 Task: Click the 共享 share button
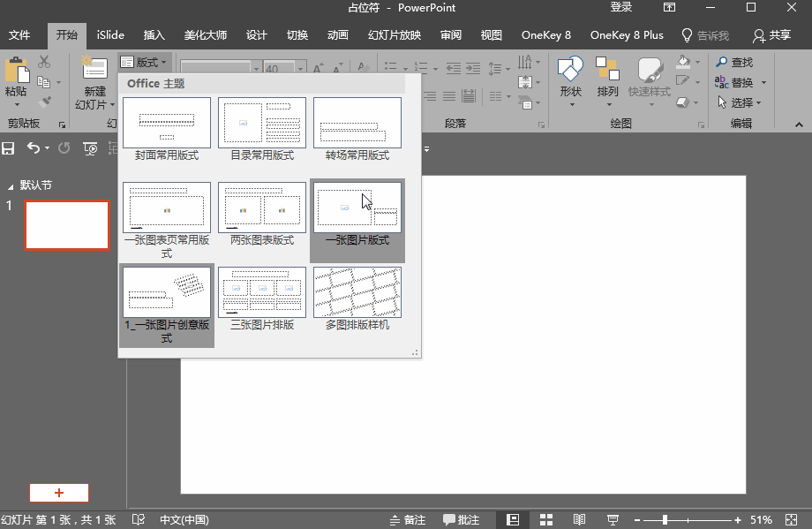click(771, 35)
